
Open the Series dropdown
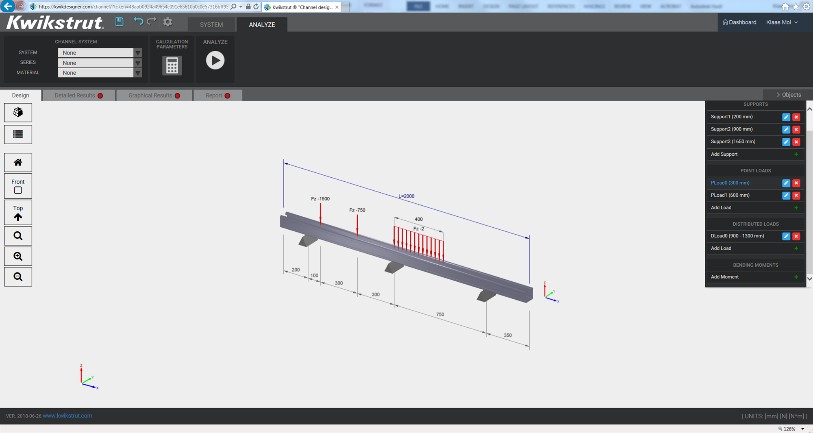pyautogui.click(x=99, y=63)
